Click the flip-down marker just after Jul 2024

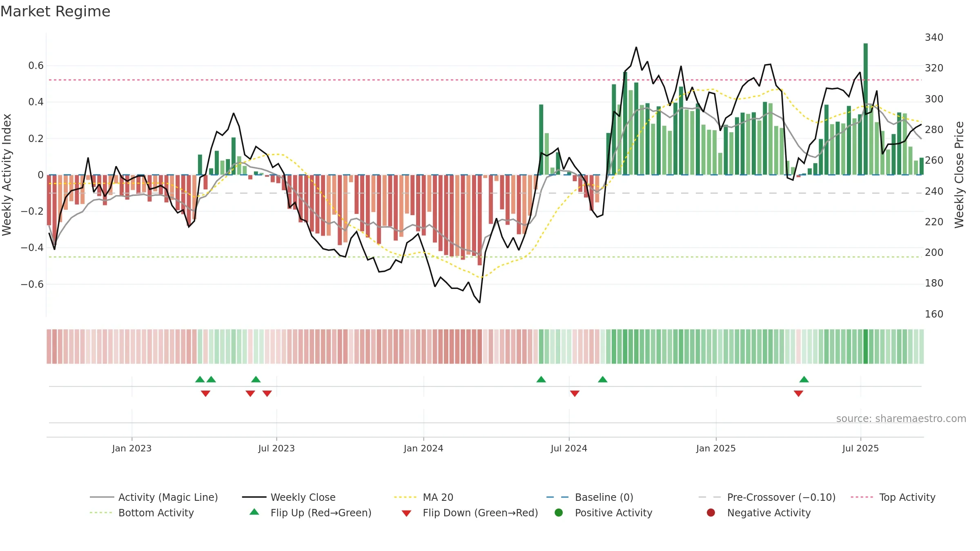point(575,393)
